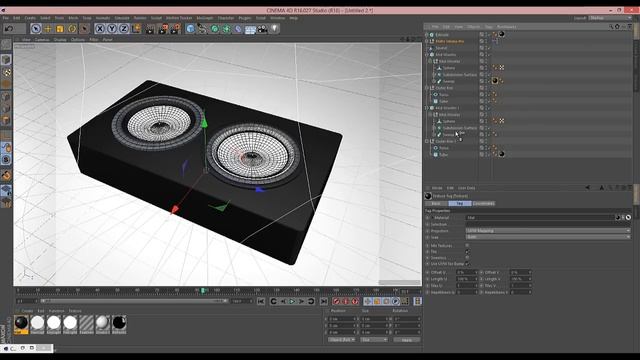Click the coordinate system icon
Image resolution: width=640 pixels, height=360 pixels.
[x=136, y=29]
